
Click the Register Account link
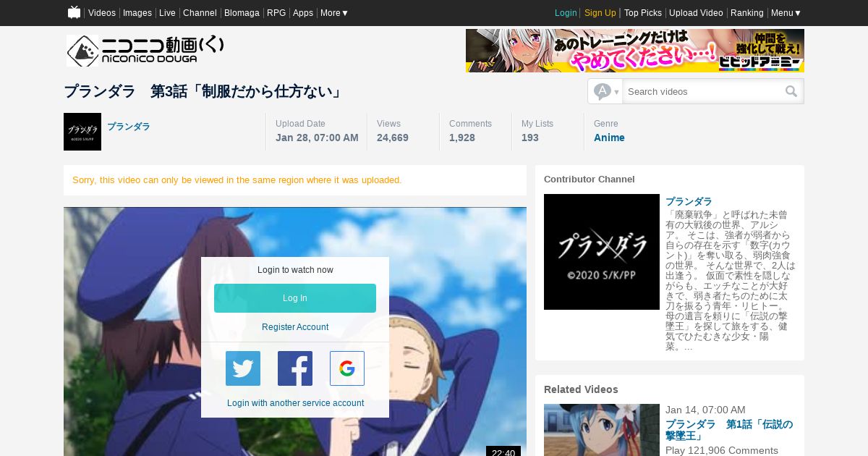pyautogui.click(x=295, y=327)
